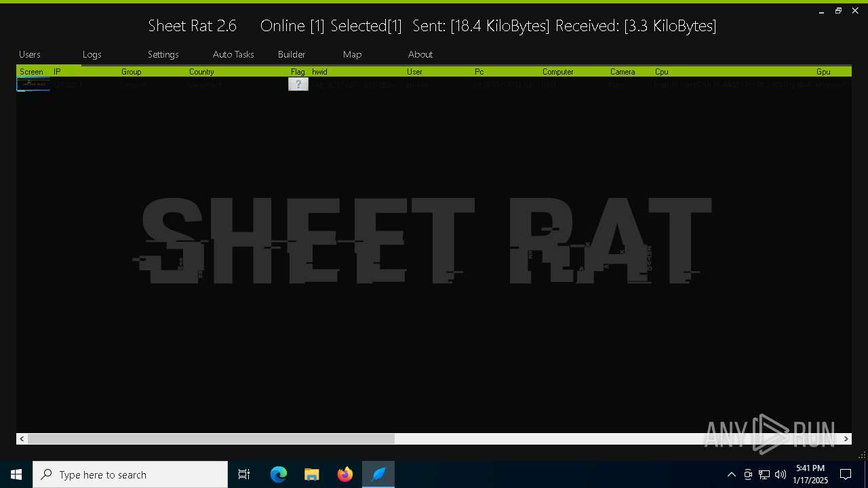This screenshot has height=488, width=868.
Task: Open the notification center icon
Action: point(846,474)
